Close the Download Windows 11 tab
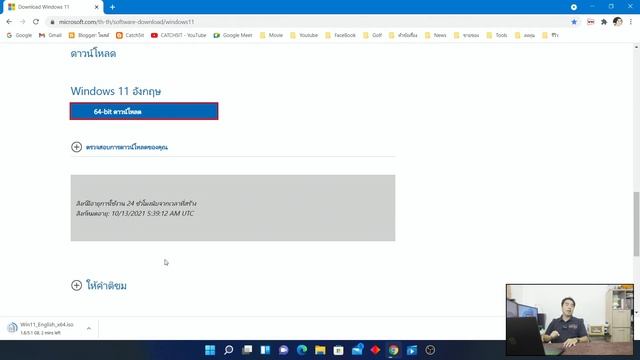 (x=96, y=7)
